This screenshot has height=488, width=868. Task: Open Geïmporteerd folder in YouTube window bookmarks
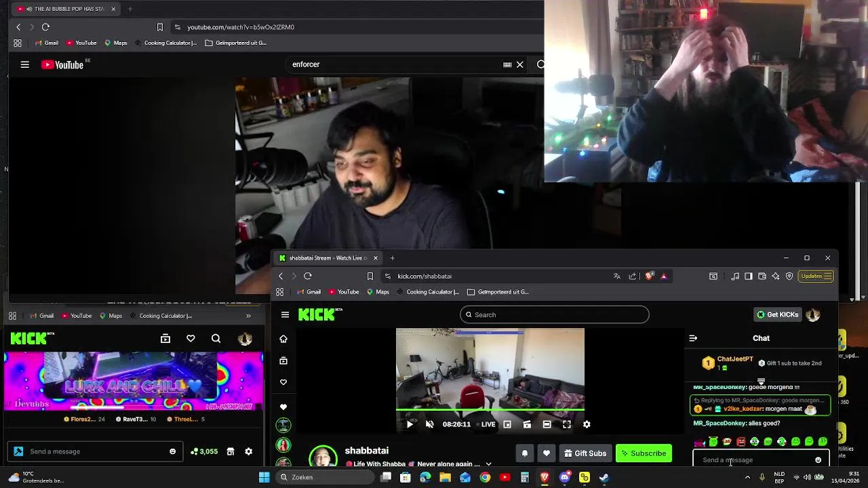(x=236, y=43)
